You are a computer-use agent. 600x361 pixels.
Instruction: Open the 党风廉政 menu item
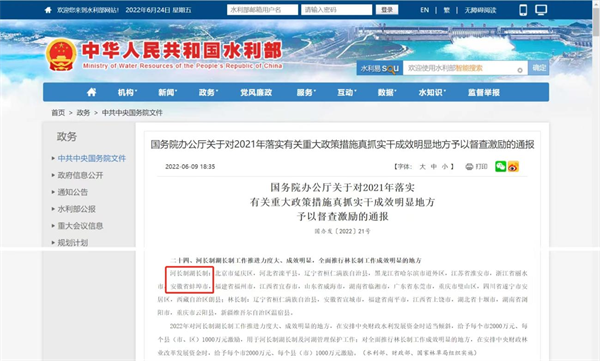point(256,92)
